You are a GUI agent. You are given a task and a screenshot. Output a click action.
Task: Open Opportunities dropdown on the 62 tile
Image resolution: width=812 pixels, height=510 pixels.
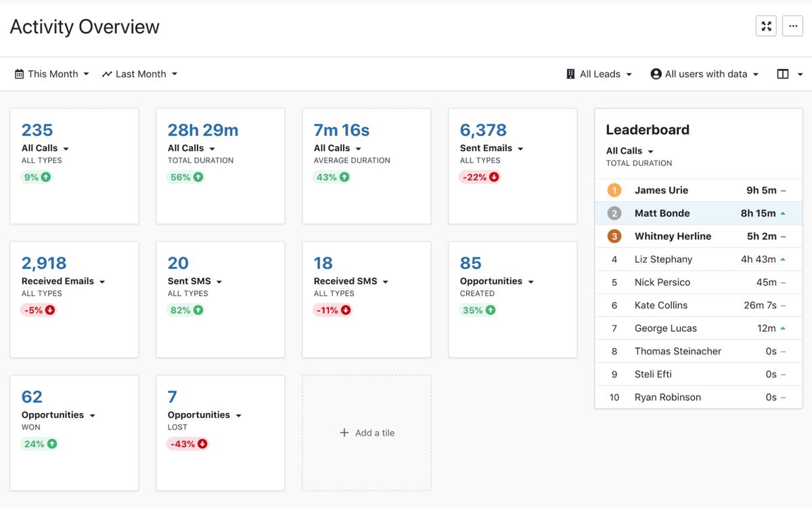click(59, 415)
